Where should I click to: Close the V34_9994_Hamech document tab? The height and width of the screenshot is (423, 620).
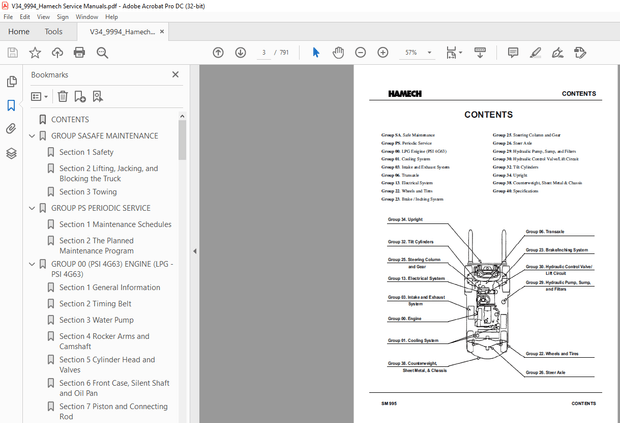point(162,32)
